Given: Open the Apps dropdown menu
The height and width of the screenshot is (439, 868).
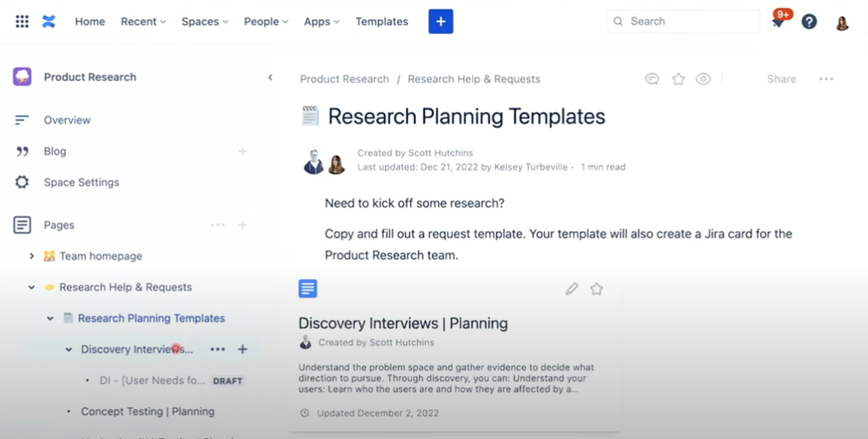Looking at the screenshot, I should [x=321, y=22].
